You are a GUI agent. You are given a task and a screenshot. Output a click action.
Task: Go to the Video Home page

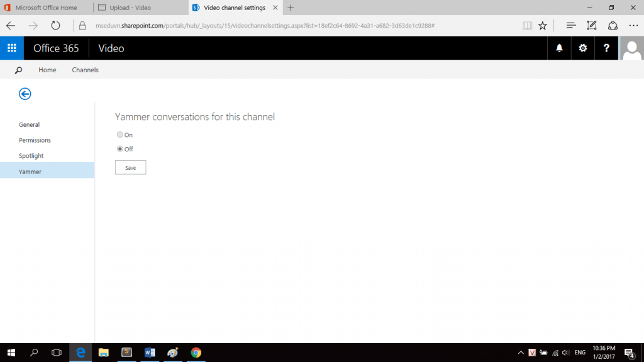[47, 70]
